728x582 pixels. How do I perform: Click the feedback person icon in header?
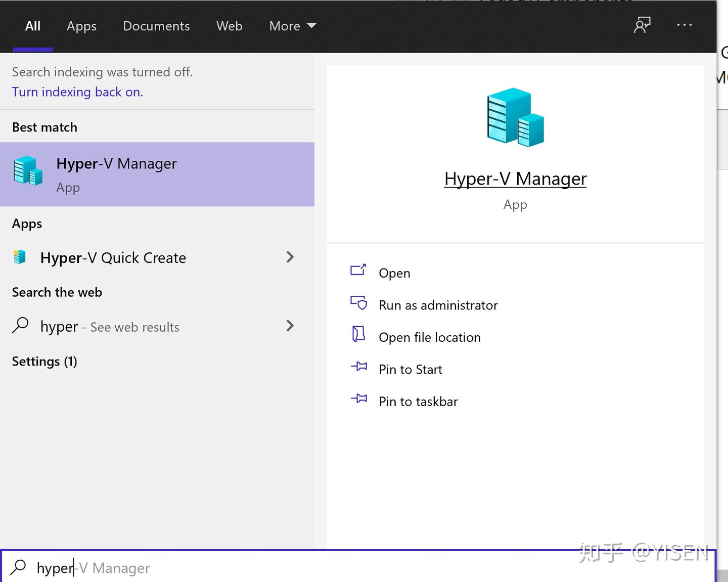(x=642, y=25)
